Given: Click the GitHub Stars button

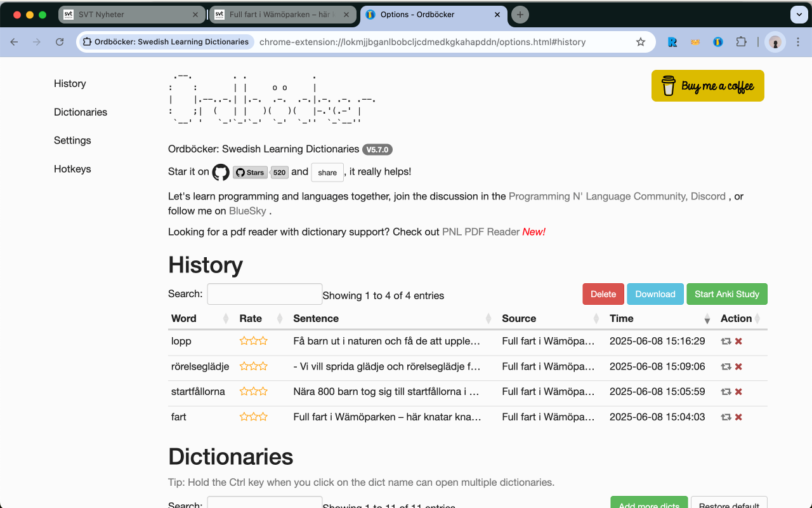Looking at the screenshot, I should [x=250, y=172].
